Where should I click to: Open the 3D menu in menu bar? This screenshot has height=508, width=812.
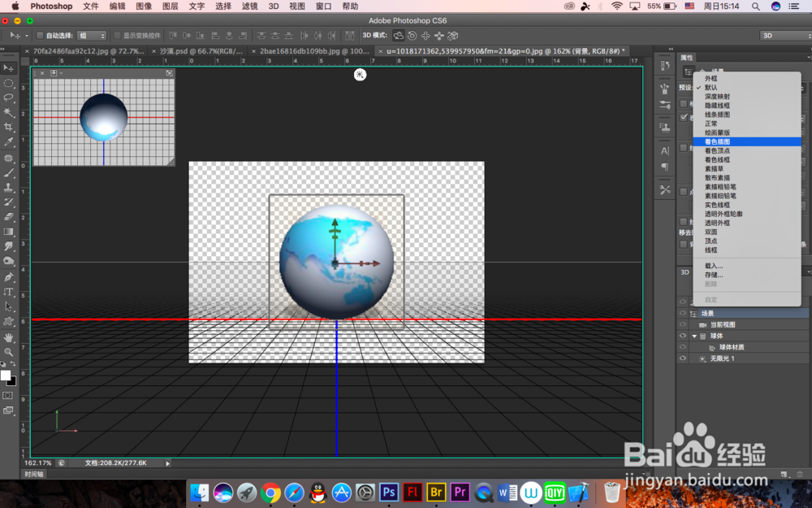pos(274,7)
